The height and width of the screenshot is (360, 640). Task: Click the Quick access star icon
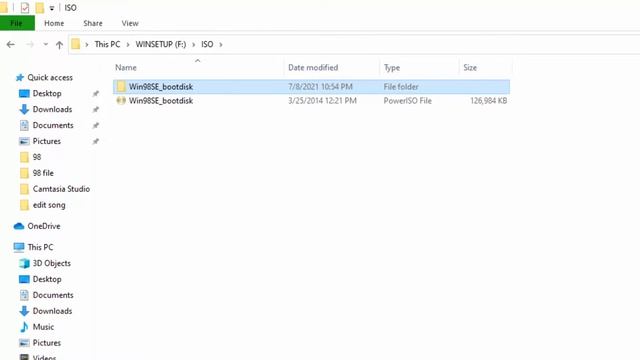click(20, 78)
